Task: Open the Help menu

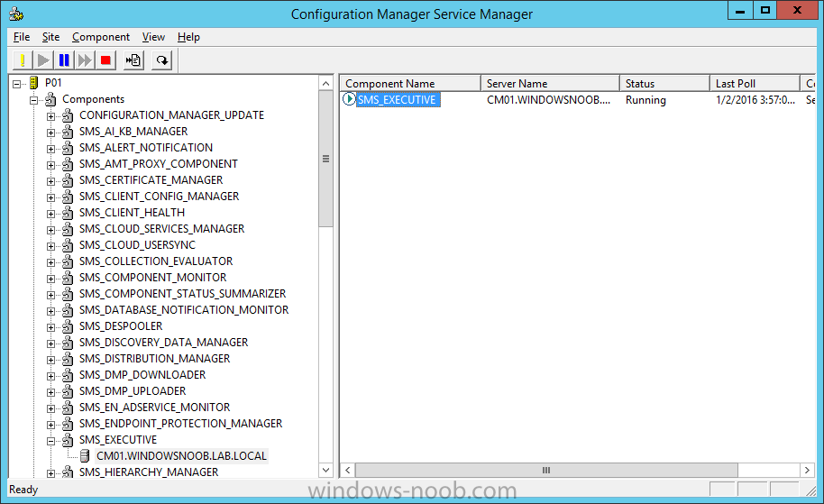Action: [x=188, y=37]
